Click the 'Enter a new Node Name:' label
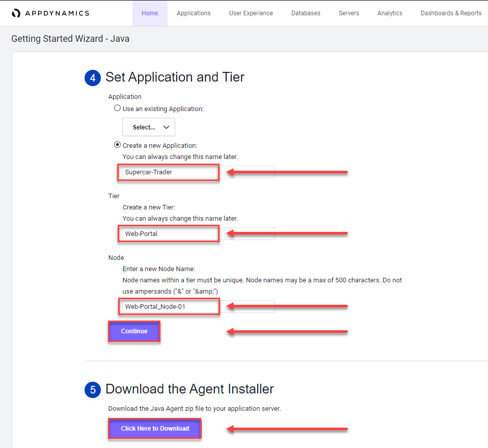Image resolution: width=488 pixels, height=448 pixels. pos(159,269)
